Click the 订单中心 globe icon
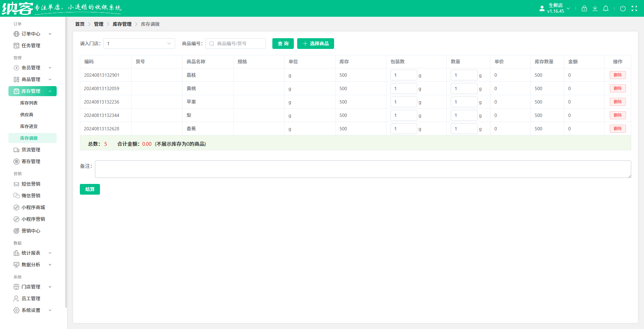644x329 pixels. coord(16,34)
